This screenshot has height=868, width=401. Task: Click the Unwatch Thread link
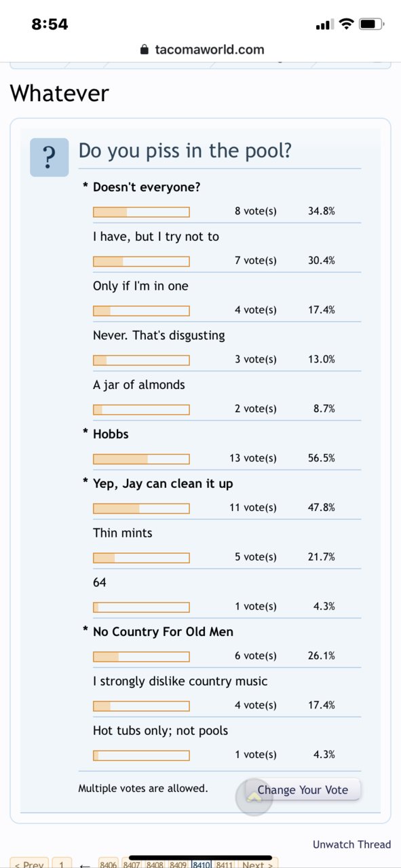point(351,844)
